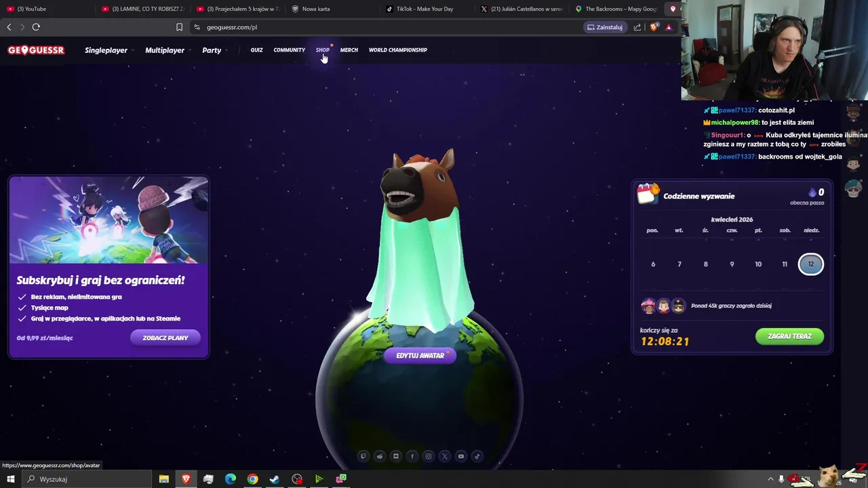Image resolution: width=868 pixels, height=488 pixels.
Task: Open the Merch page
Action: 349,50
